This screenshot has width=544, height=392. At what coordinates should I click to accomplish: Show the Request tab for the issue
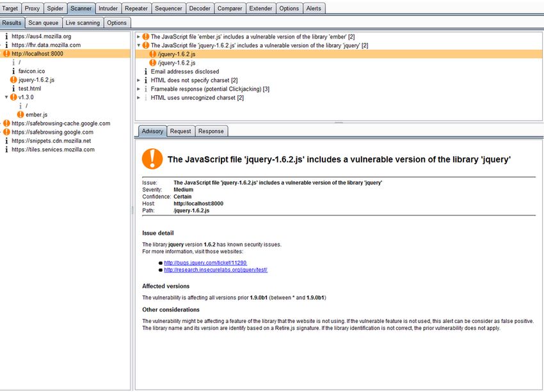[180, 131]
